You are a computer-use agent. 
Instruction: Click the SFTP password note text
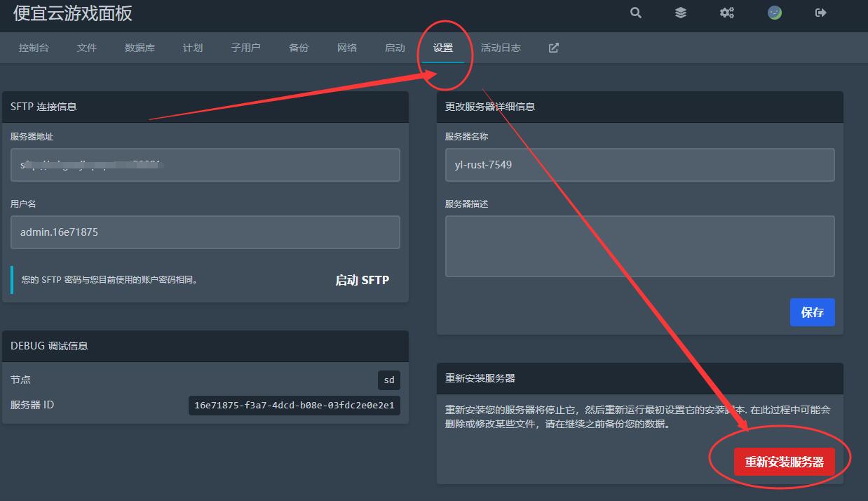click(x=109, y=280)
